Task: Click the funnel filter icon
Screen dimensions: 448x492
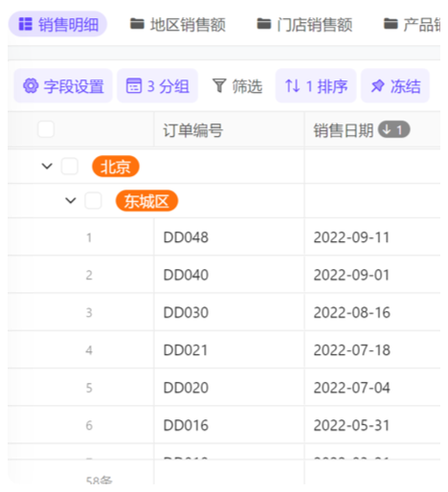Action: (219, 86)
